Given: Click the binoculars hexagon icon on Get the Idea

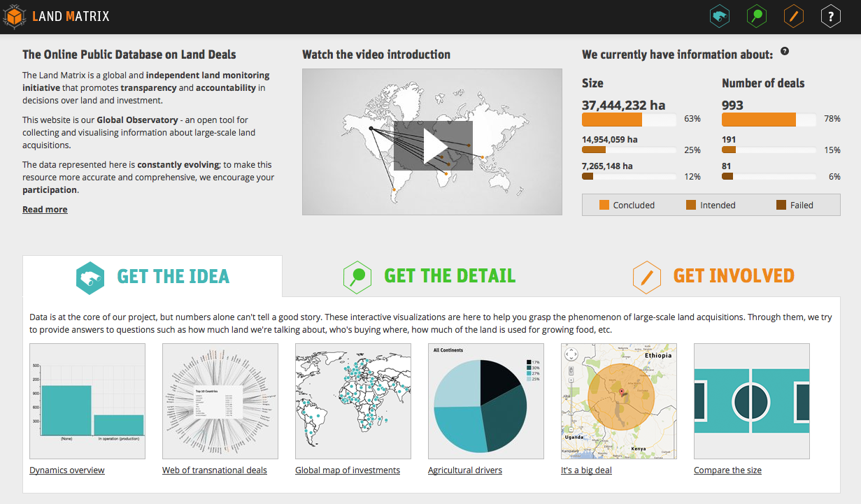Looking at the screenshot, I should tap(90, 278).
